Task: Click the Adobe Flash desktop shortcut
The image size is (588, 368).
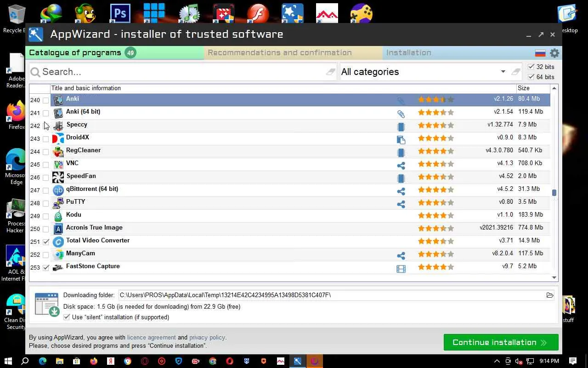Action: click(258, 14)
